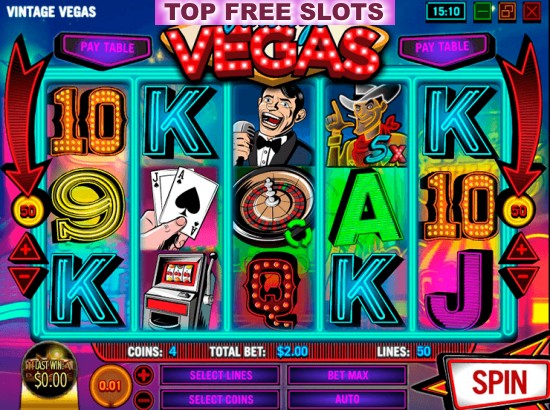
Task: Enable AUTO spin mode
Action: pyautogui.click(x=347, y=399)
